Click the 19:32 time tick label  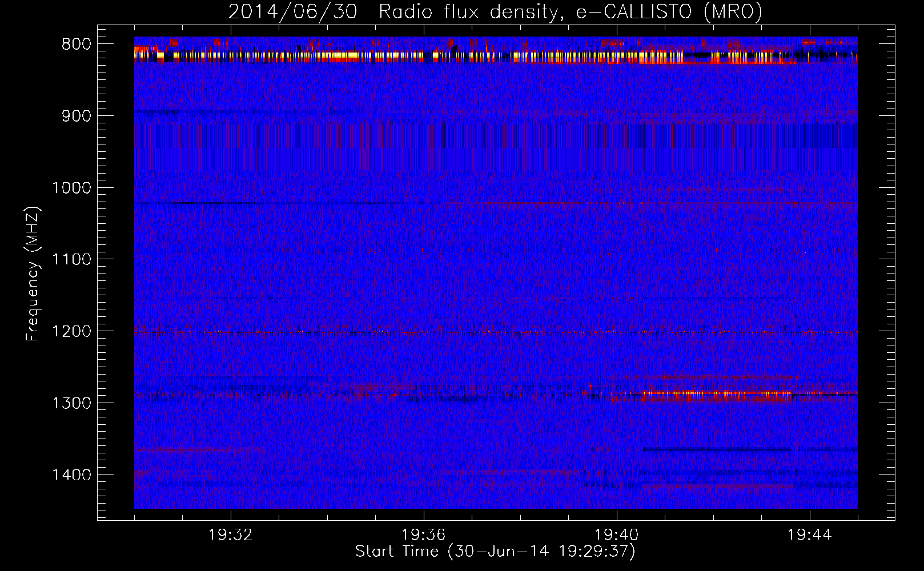tap(231, 535)
